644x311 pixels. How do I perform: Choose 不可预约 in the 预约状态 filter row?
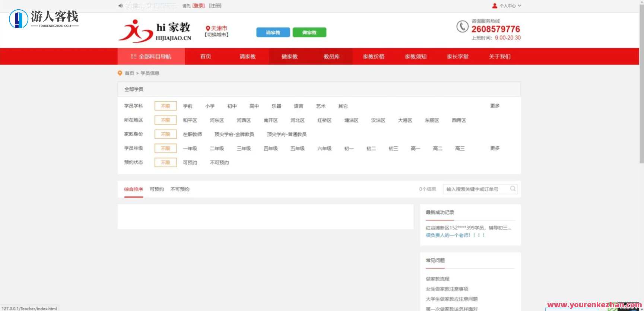click(x=219, y=163)
